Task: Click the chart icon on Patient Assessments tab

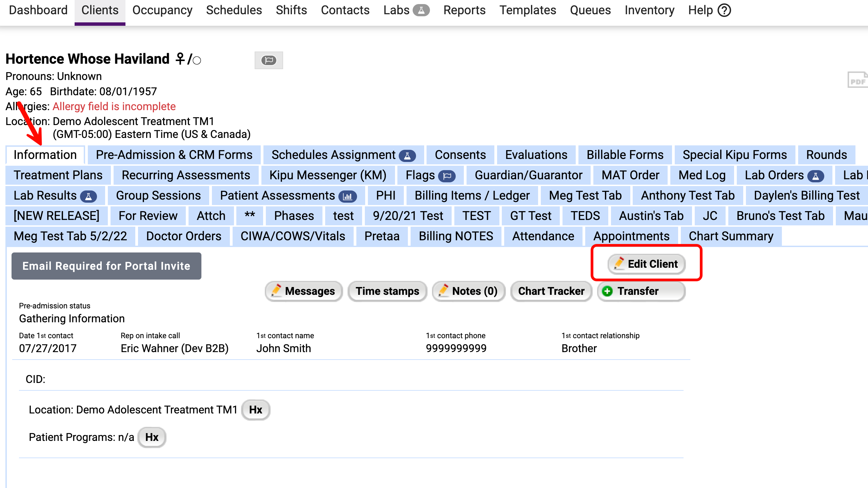Action: pos(348,196)
